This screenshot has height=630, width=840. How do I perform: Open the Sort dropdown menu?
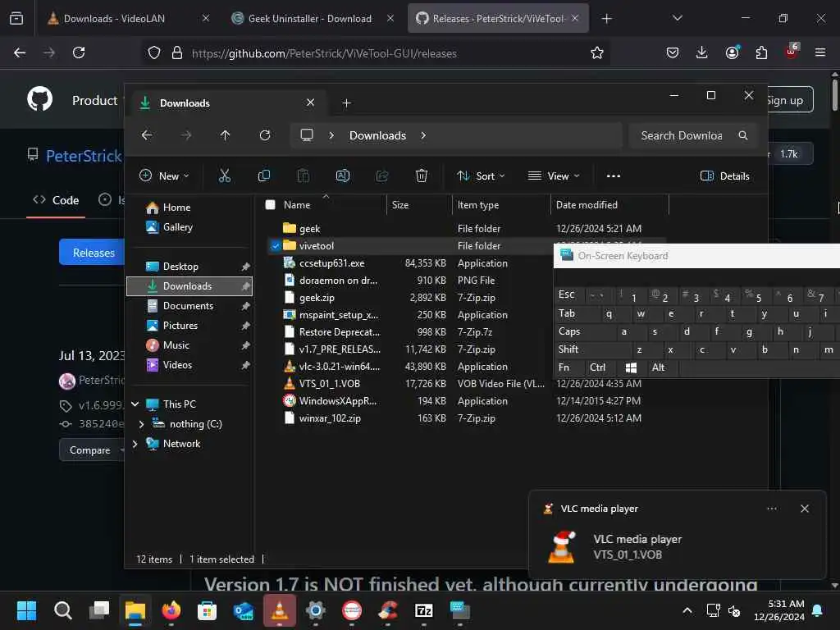coord(481,176)
